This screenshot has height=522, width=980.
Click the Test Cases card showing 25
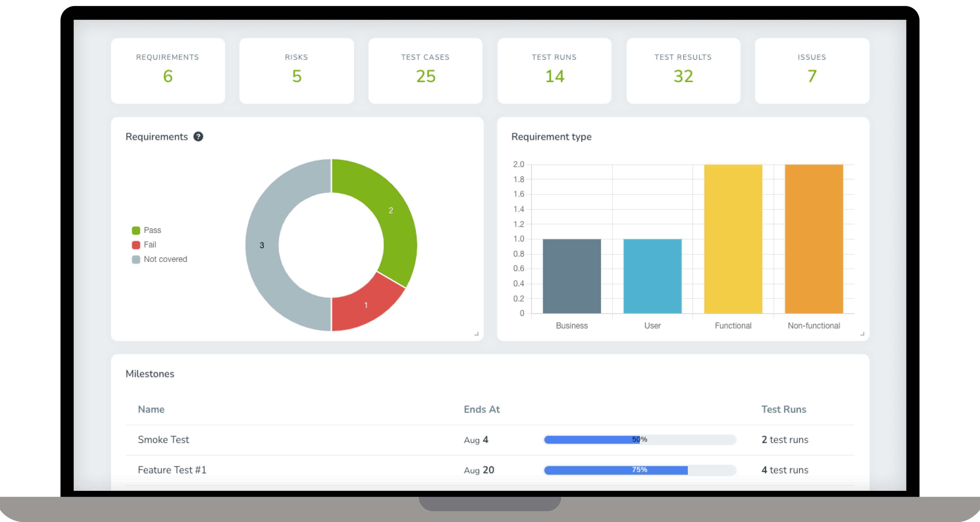425,71
